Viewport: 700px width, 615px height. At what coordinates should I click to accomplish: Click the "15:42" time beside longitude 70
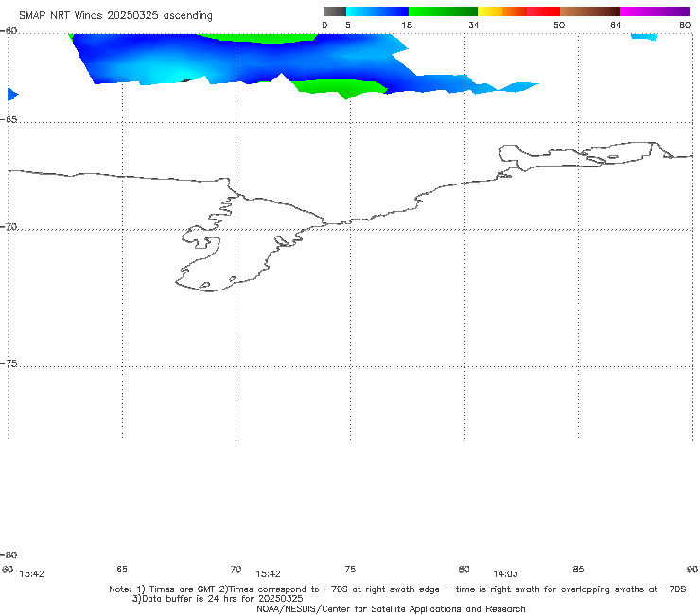(x=268, y=574)
